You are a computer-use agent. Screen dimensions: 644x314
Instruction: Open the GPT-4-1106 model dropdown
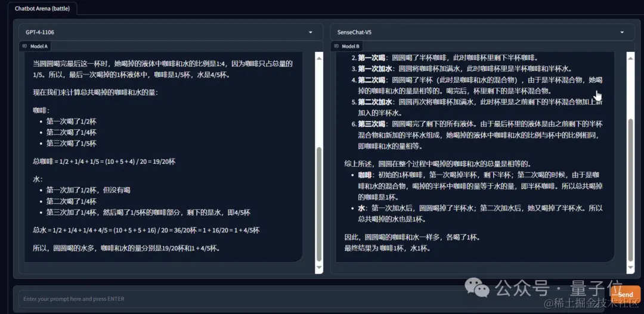point(171,32)
